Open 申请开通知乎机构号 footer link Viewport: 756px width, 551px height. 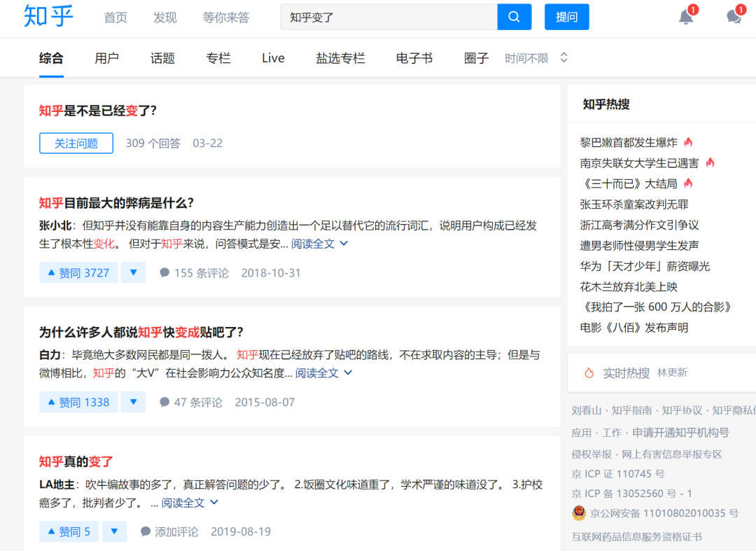coord(680,433)
